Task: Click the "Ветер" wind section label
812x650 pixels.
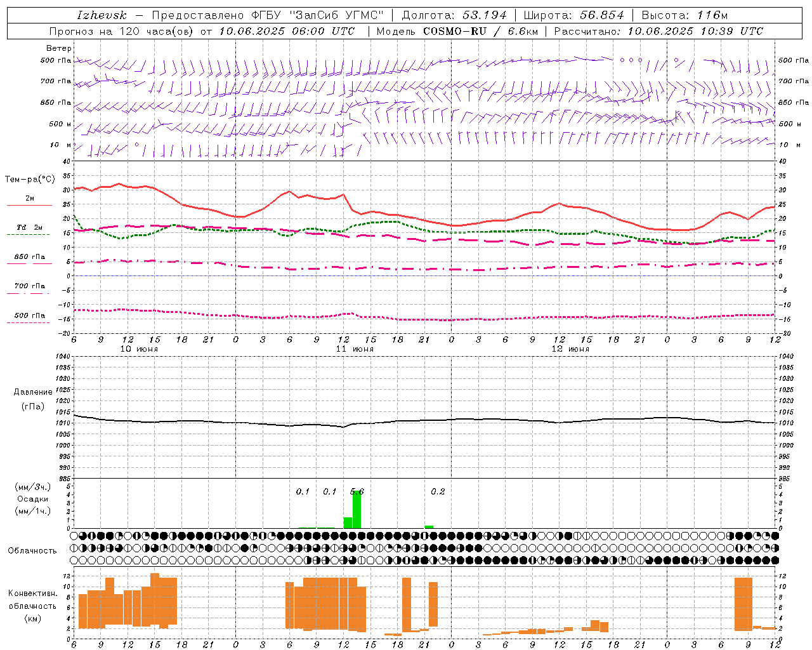Action: pyautogui.click(x=59, y=48)
